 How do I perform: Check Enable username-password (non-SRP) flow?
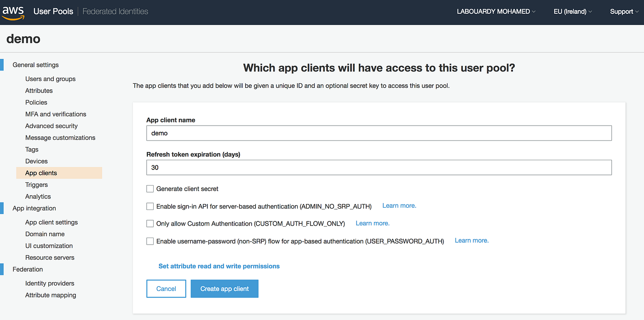pos(149,241)
